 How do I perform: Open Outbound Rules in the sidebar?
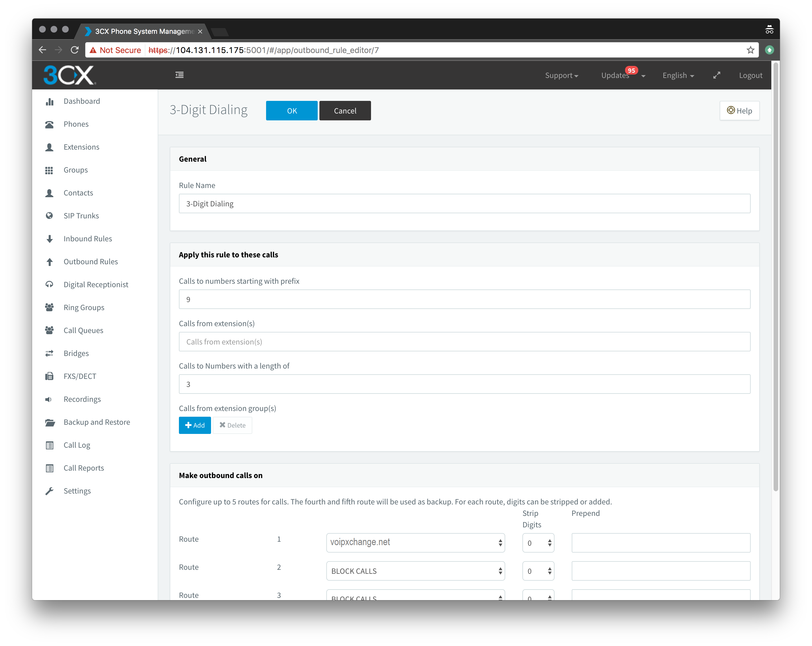[x=91, y=262]
